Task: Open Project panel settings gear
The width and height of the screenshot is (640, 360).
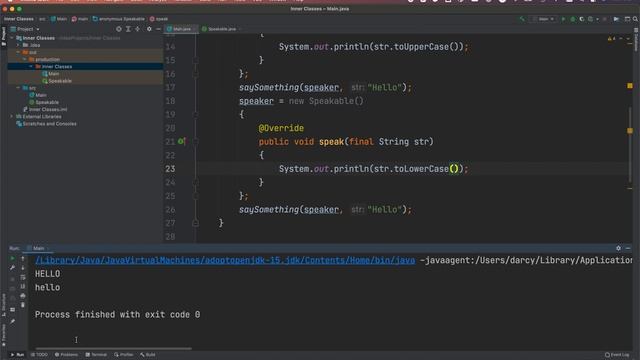Action: (149, 29)
